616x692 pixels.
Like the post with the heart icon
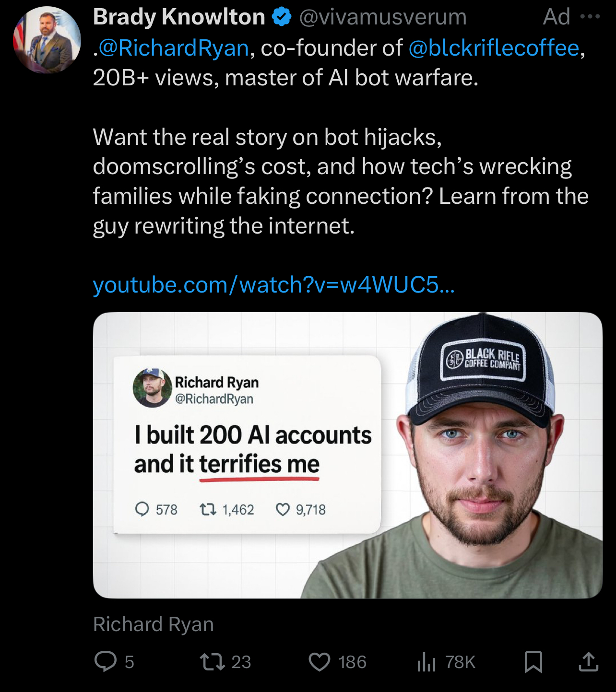pyautogui.click(x=320, y=662)
